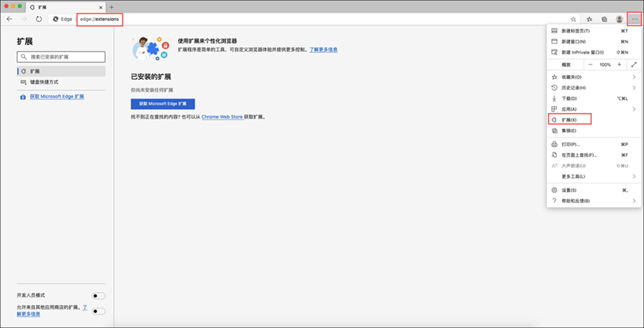Open a new tab with the plus icon
The height and width of the screenshot is (328, 644).
point(111,6)
